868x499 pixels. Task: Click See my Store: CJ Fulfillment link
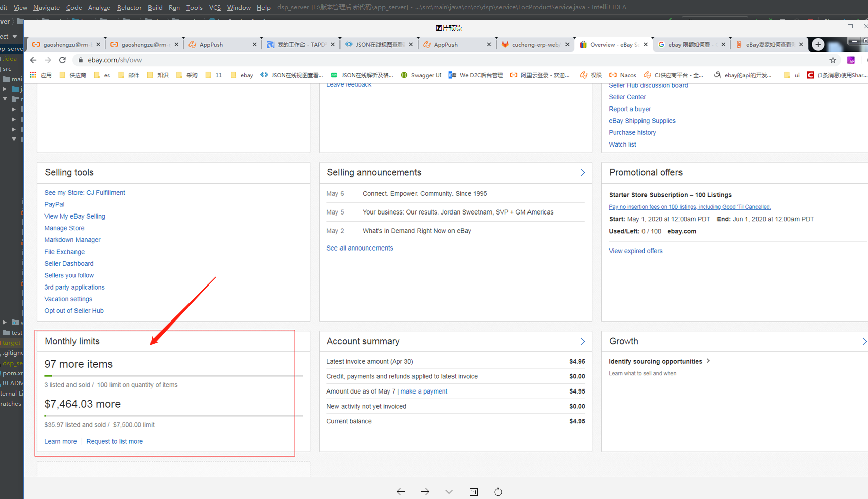pos(85,193)
